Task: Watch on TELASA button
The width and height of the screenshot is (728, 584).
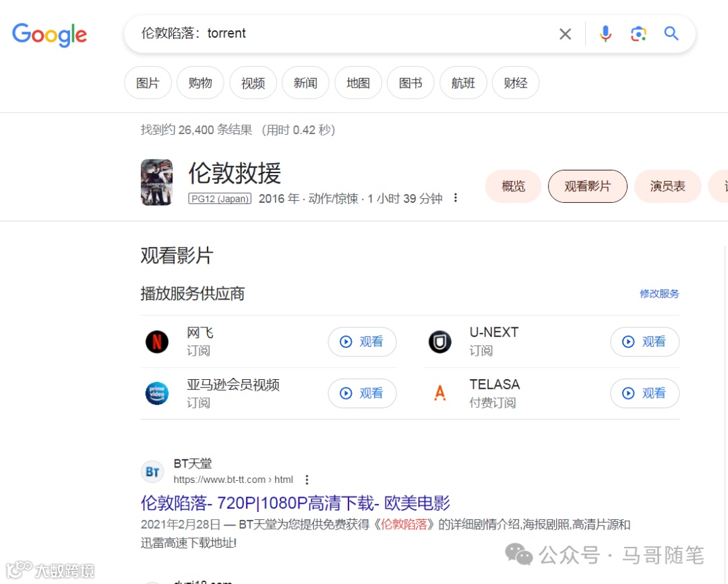Action: click(x=644, y=393)
